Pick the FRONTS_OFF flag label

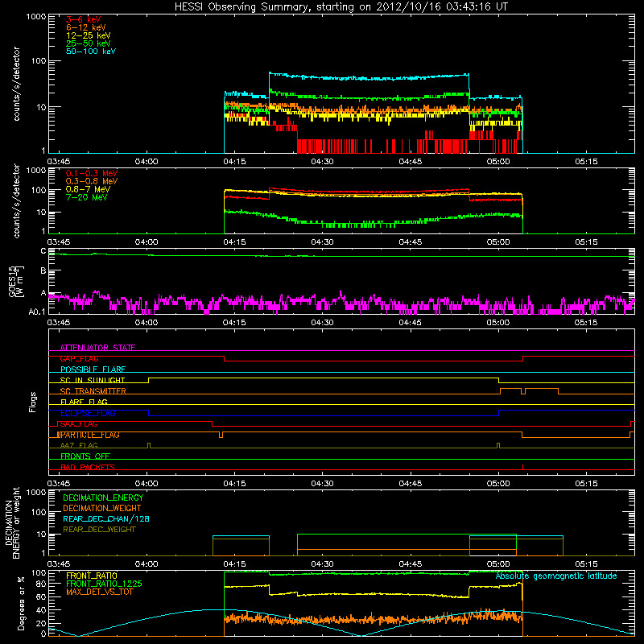85,456
